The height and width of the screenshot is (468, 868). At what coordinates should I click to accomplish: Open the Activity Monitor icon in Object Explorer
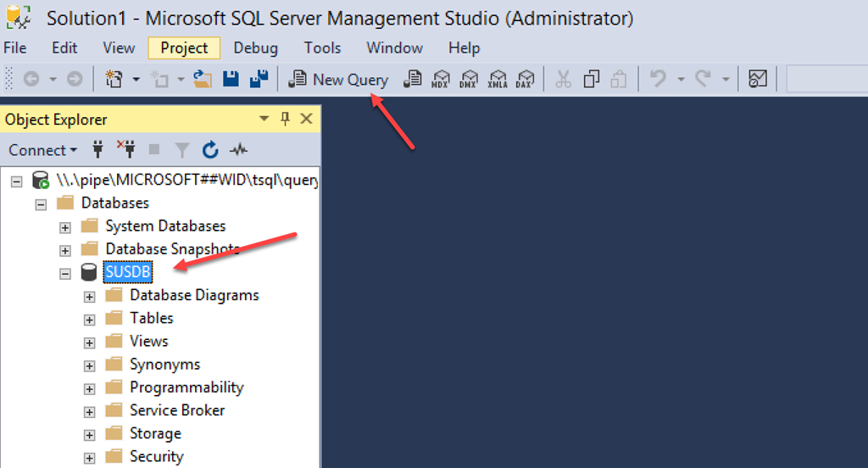[238, 150]
